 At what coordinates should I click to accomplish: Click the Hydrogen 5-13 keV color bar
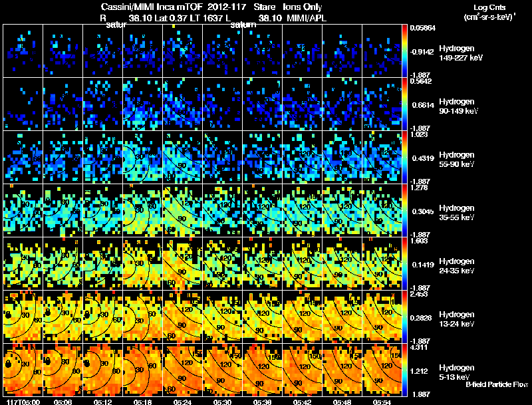tap(404, 370)
